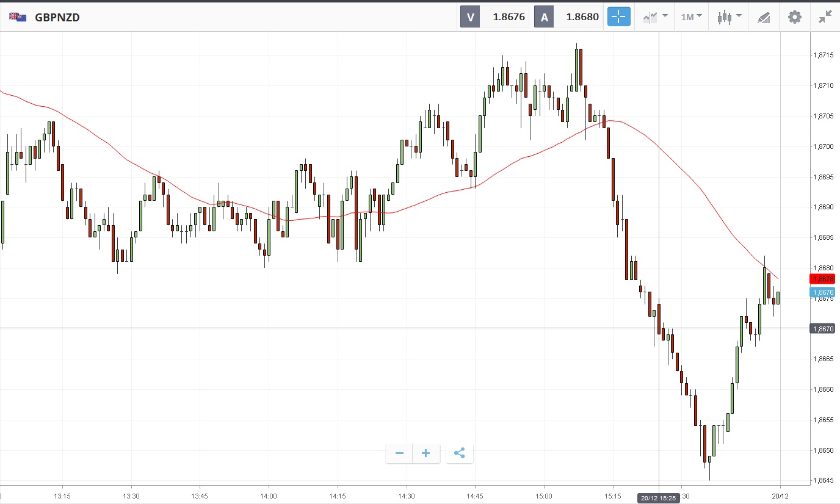Select the drawing tools pencil icon
The image size is (840, 504).
coord(764,16)
